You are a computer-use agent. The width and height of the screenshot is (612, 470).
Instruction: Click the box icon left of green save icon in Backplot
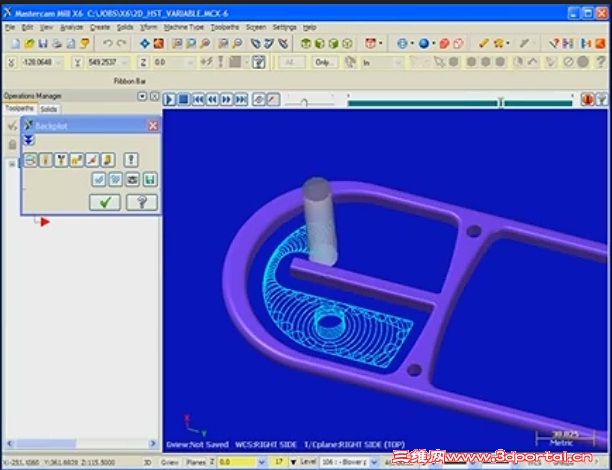pos(133,180)
